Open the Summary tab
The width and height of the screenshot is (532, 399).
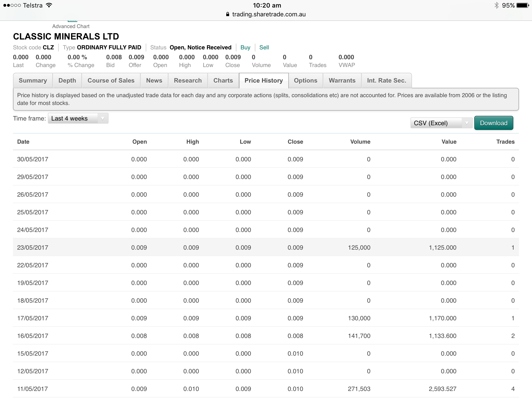33,81
